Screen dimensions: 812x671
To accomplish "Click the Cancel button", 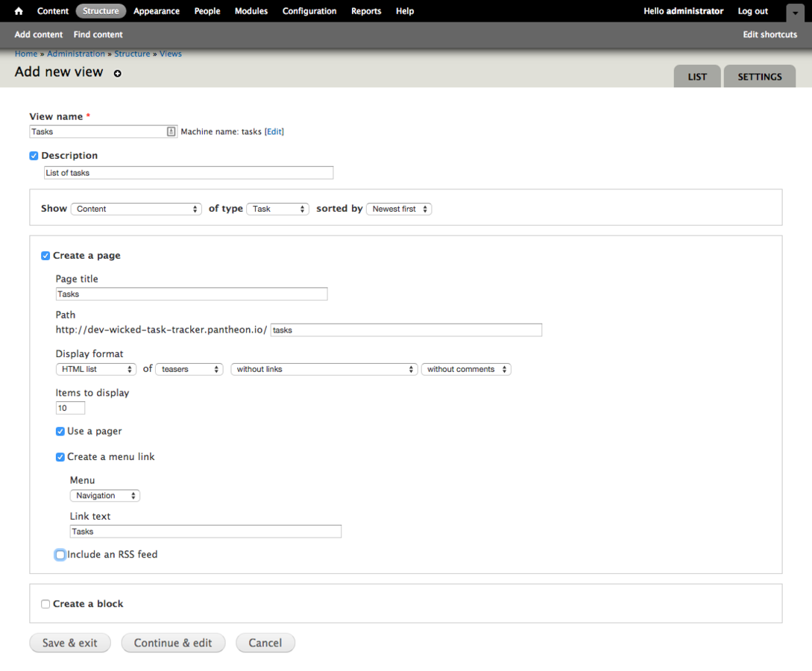I will coord(265,643).
